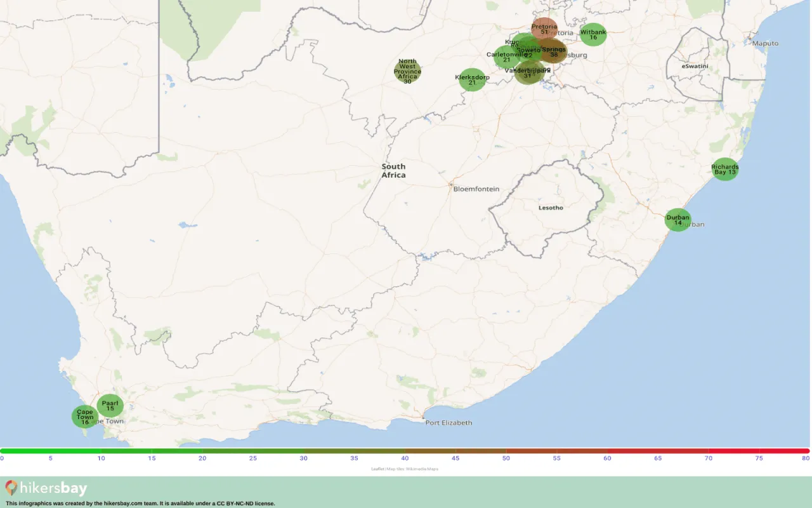Viewport: 812px width, 508px height.
Task: Click the 60 tick label on the scale
Action: click(607, 458)
